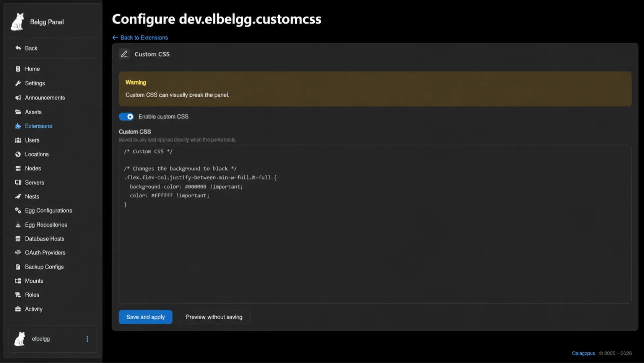The image size is (644, 363).
Task: Open the Calagopus footer link
Action: (x=583, y=353)
